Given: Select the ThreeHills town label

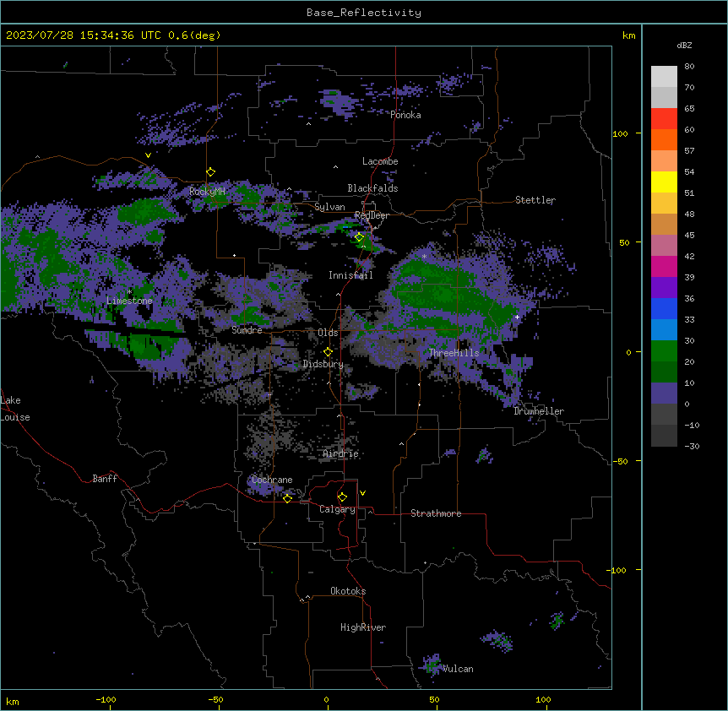Looking at the screenshot, I should point(454,353).
